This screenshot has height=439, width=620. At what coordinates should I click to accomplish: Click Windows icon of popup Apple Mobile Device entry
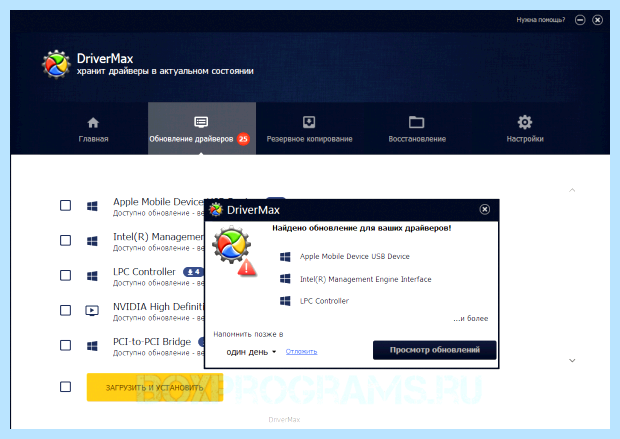tap(285, 257)
